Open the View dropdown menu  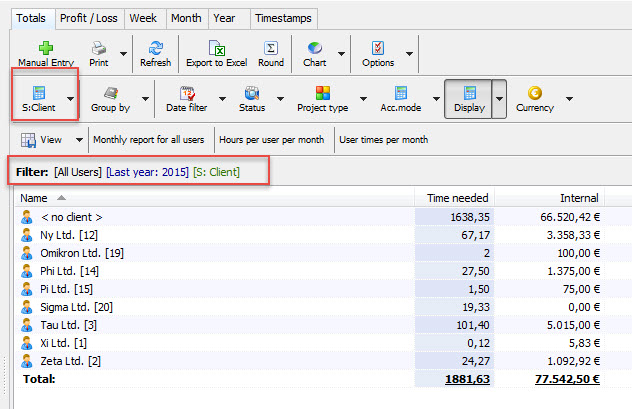pos(75,140)
